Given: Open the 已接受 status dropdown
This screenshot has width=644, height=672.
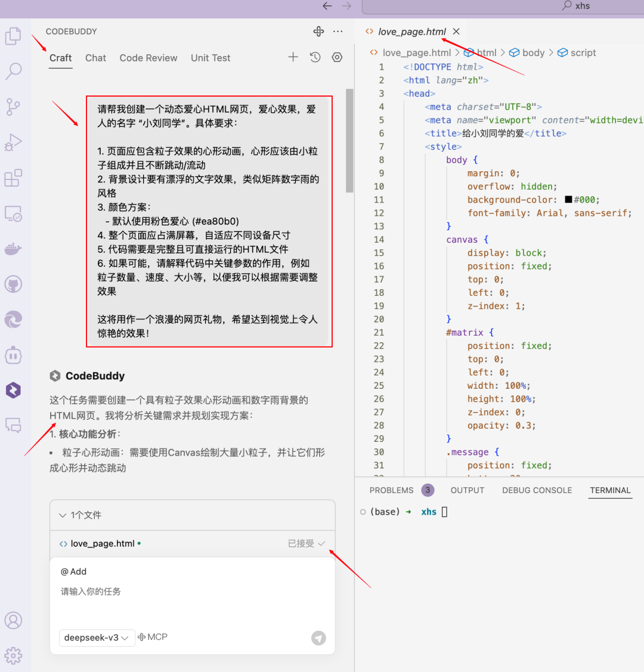Looking at the screenshot, I should (x=306, y=543).
